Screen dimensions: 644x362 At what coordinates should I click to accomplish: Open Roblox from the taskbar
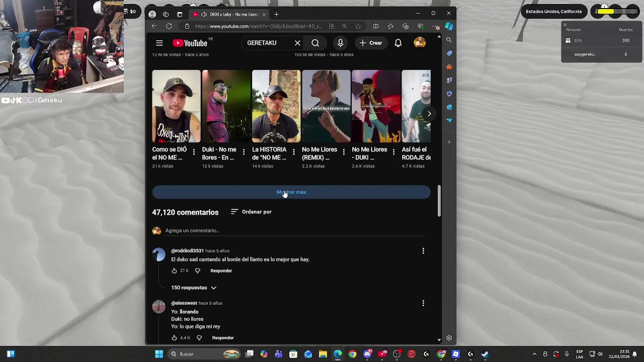tap(455, 354)
